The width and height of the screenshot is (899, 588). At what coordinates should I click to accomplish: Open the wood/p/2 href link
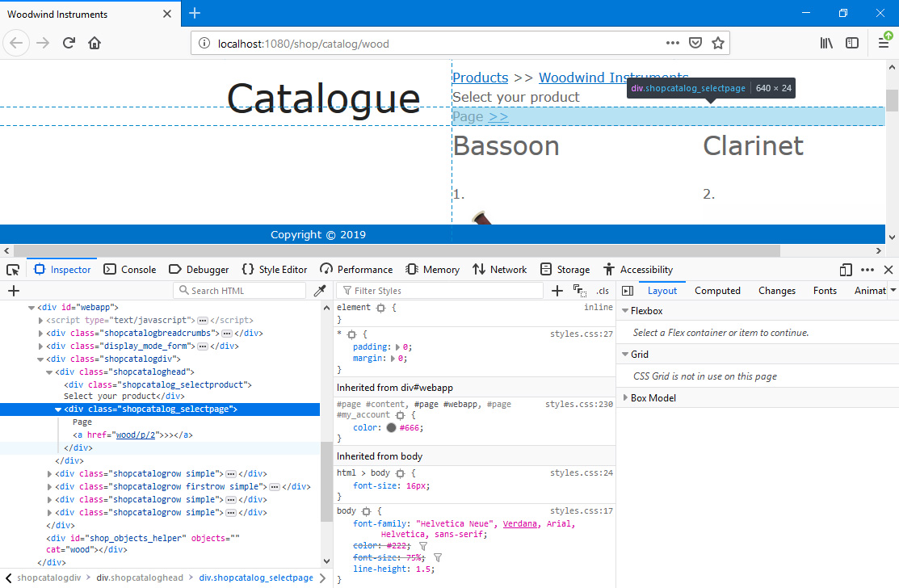click(x=136, y=435)
